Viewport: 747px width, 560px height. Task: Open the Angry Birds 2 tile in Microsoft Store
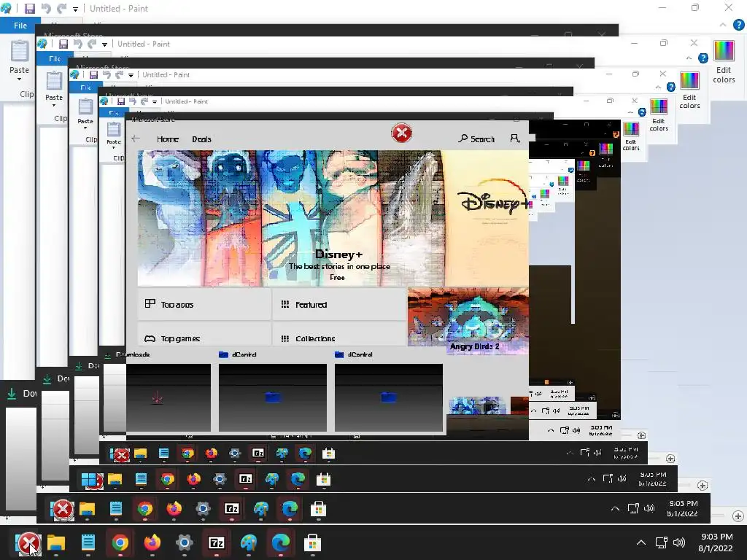[468, 321]
